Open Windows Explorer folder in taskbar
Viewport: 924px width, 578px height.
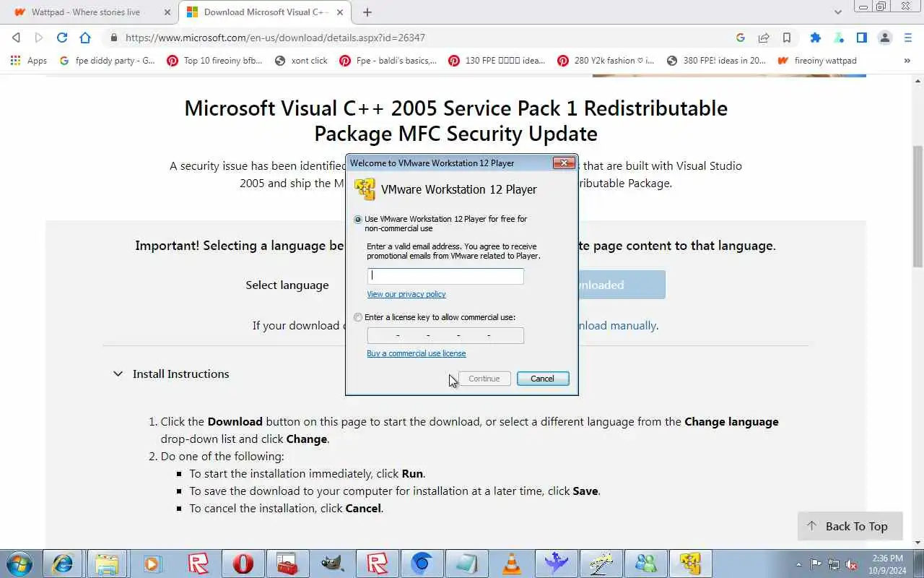[x=107, y=564]
